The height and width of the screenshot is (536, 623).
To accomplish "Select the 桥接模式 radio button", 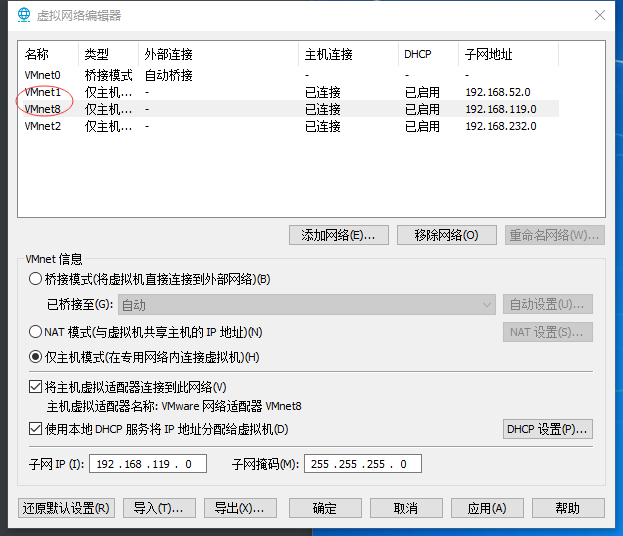I will tap(35, 279).
